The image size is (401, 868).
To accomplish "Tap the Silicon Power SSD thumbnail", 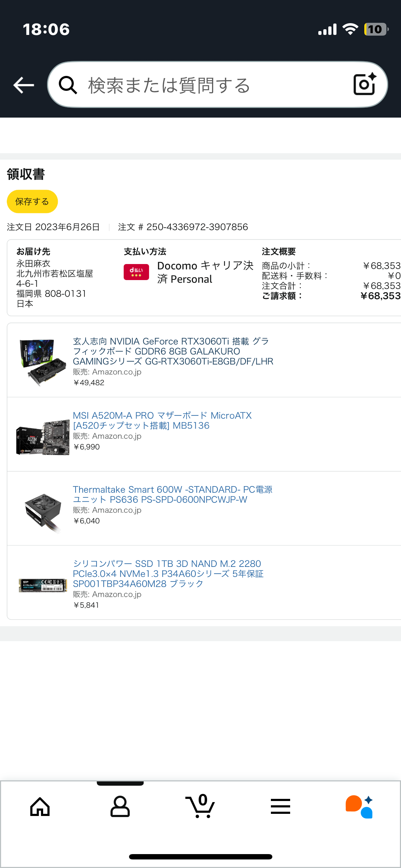I will pos(43,585).
